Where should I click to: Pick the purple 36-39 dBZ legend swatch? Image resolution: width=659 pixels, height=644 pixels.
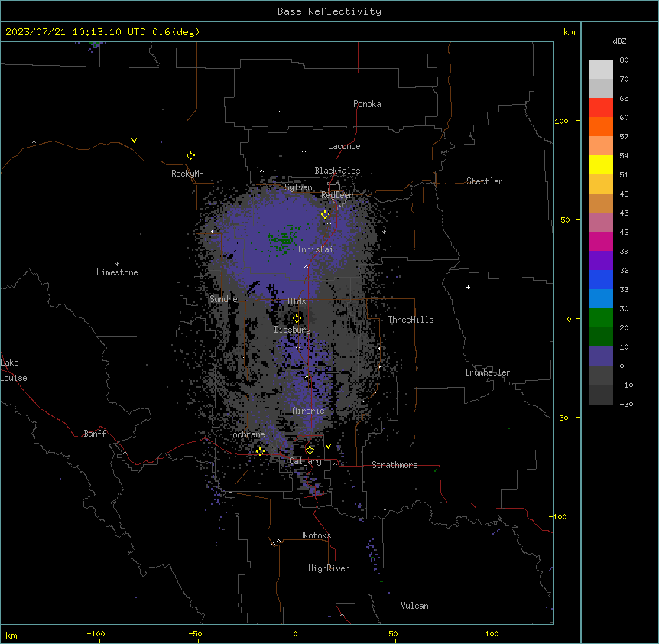click(x=601, y=261)
